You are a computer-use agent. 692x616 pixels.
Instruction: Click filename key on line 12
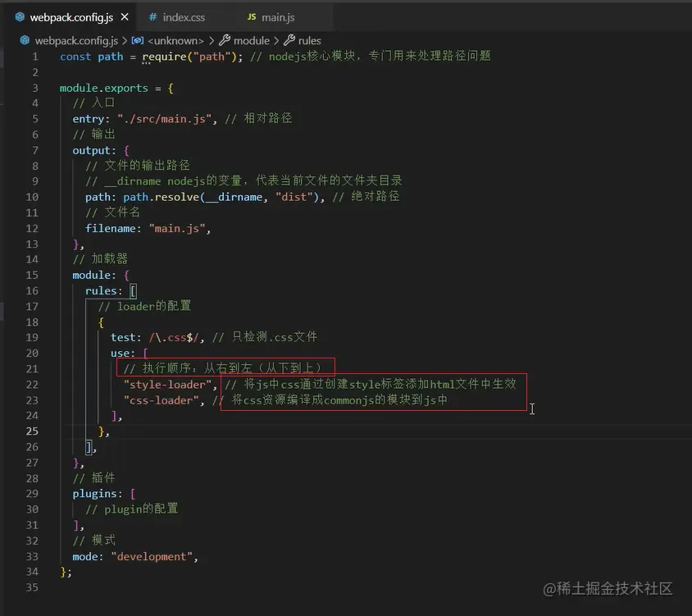pyautogui.click(x=111, y=228)
